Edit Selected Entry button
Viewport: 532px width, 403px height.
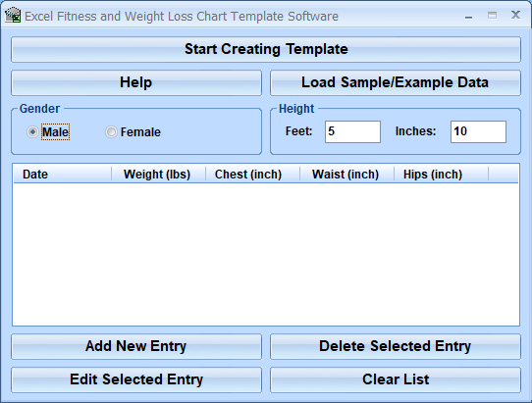click(136, 379)
